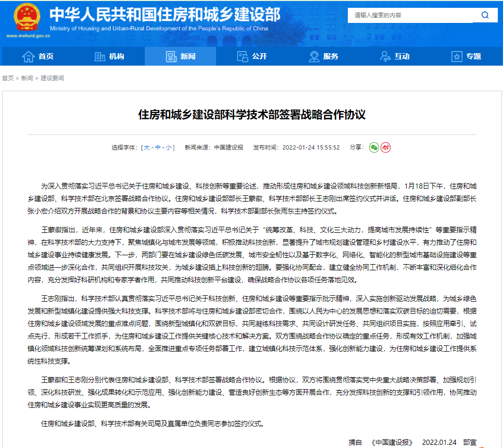Viewport: 503px width, 448px height.
Task: Click the search magnifier icon
Action: coord(485,15)
